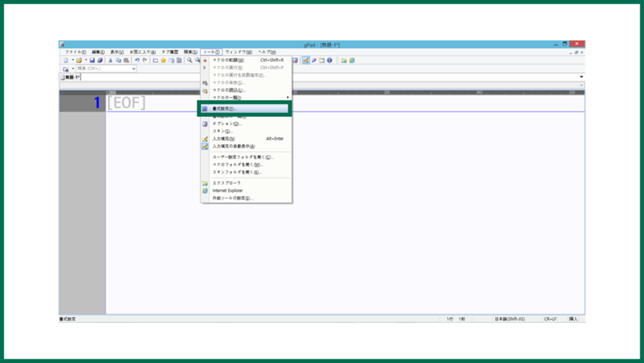
Task: Select スキン(S)... menu entry
Action: tap(247, 131)
